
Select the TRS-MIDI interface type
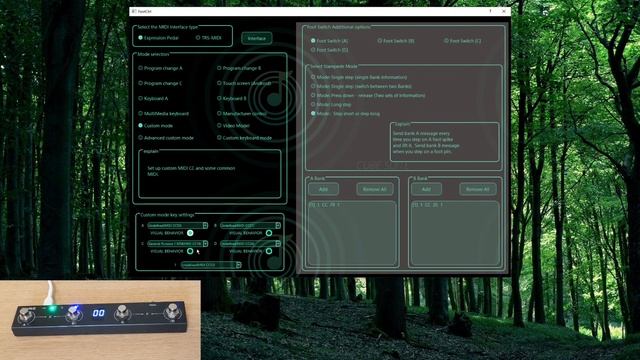209,38
